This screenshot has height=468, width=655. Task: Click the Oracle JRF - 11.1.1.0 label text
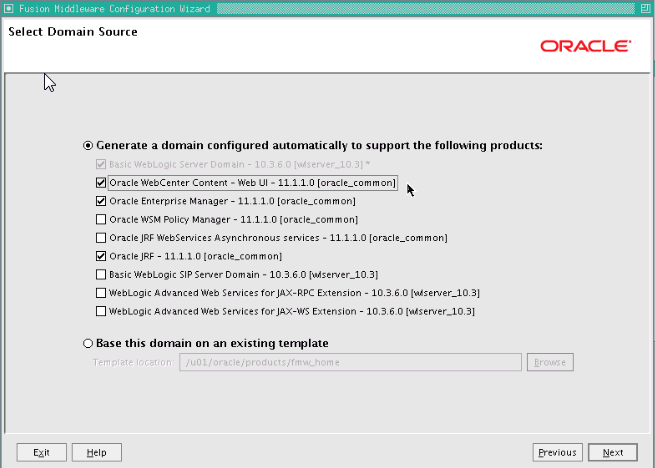click(195, 257)
